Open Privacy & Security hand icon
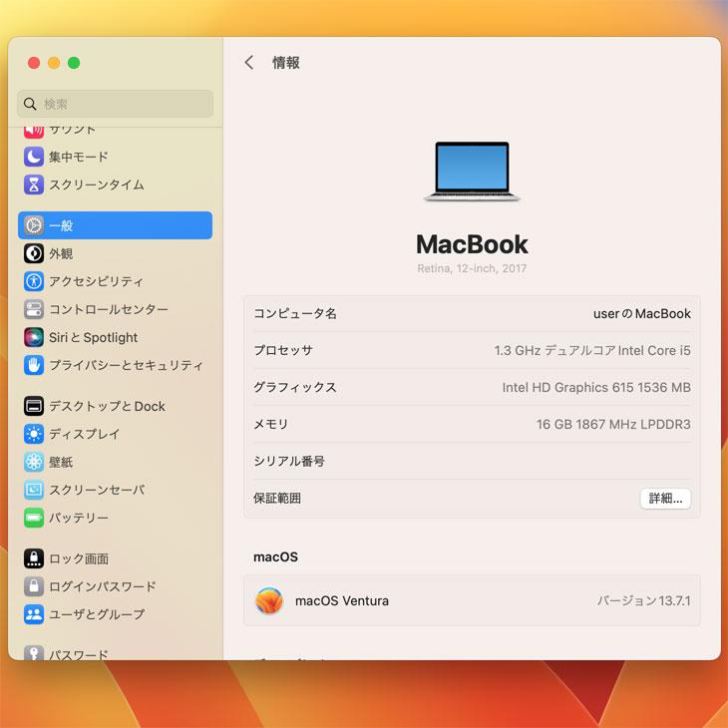Screen dimensions: 728x728 point(34,365)
